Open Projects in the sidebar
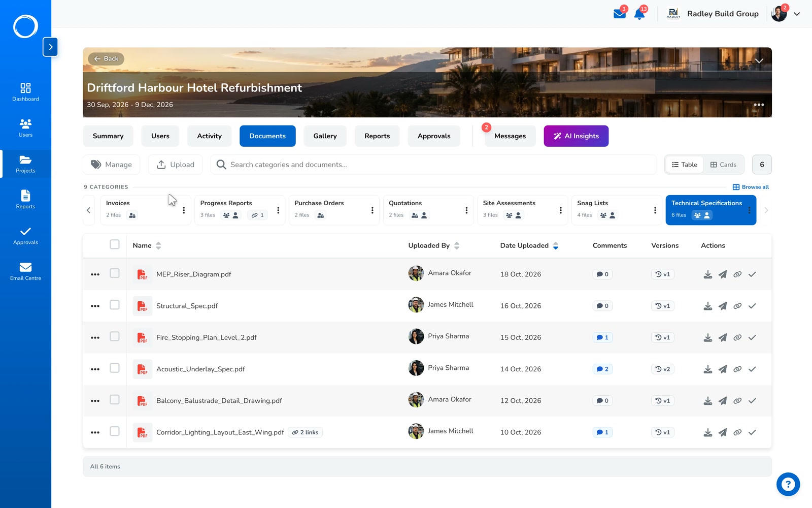The height and width of the screenshot is (508, 812). (25, 164)
